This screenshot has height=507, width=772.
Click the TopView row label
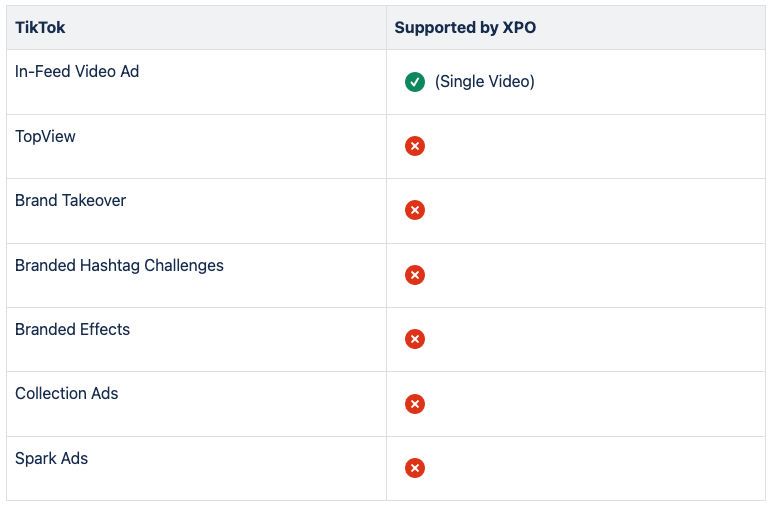coord(45,136)
